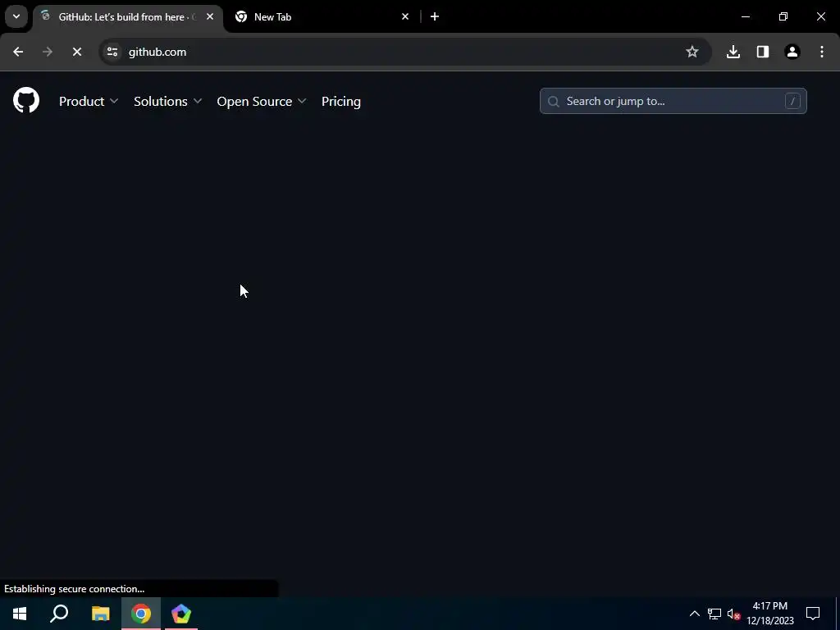Screen dimensions: 840x630
Task: Open File Explorer from the taskbar
Action: 100,614
